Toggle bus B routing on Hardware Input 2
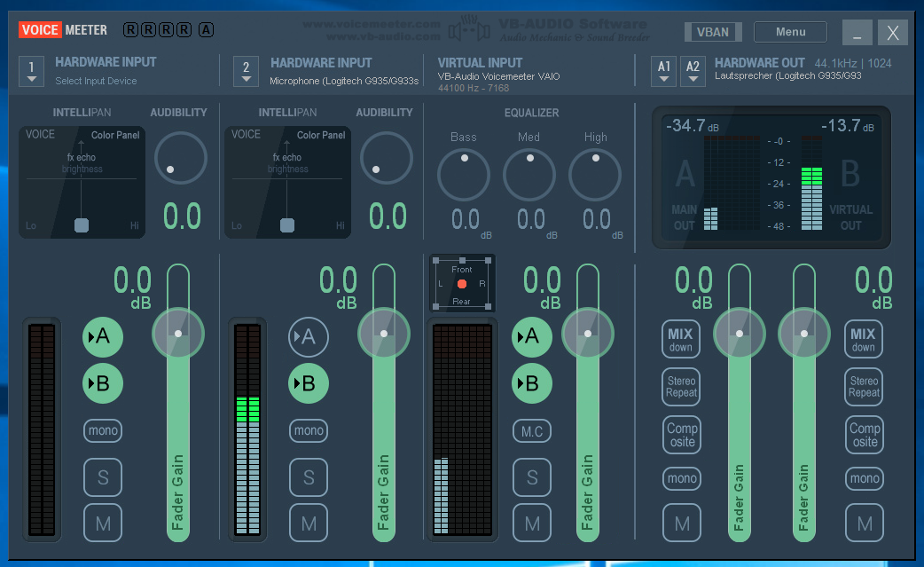The height and width of the screenshot is (567, 924). pyautogui.click(x=309, y=383)
